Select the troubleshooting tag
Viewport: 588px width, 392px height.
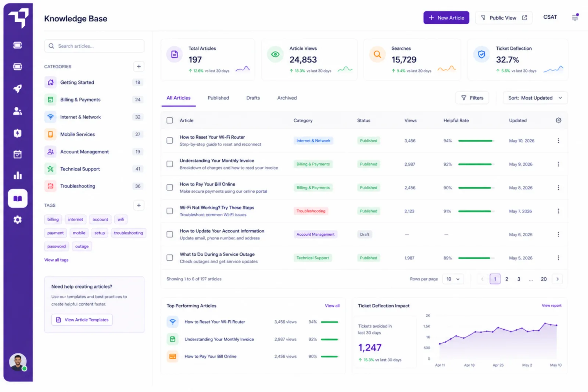pos(129,233)
